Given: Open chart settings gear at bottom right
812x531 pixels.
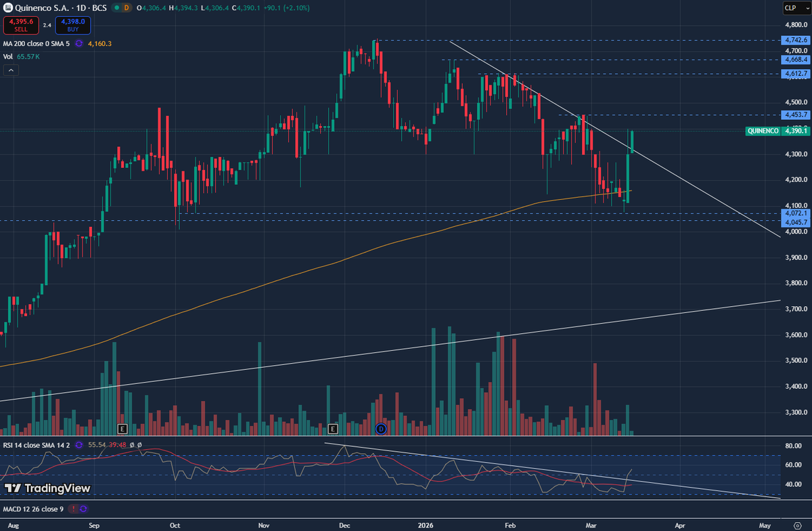Looking at the screenshot, I should [x=797, y=525].
